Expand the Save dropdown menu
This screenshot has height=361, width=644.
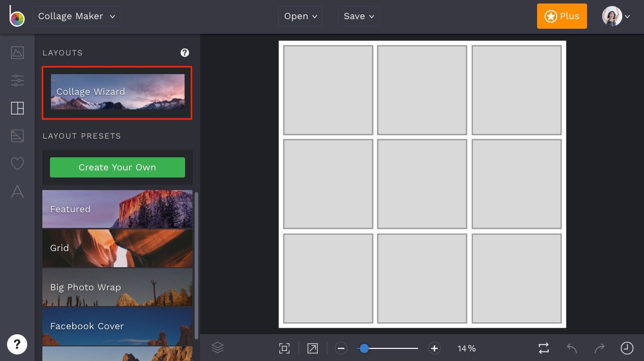point(359,16)
